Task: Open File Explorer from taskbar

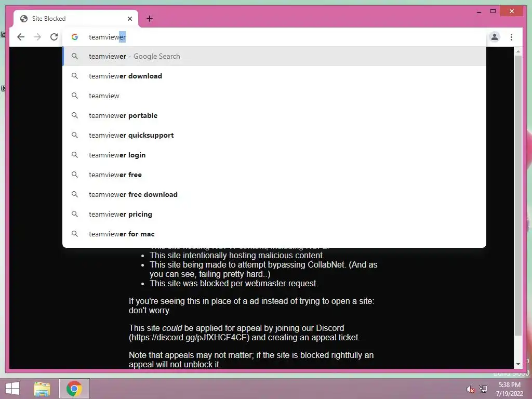Action: click(42, 389)
